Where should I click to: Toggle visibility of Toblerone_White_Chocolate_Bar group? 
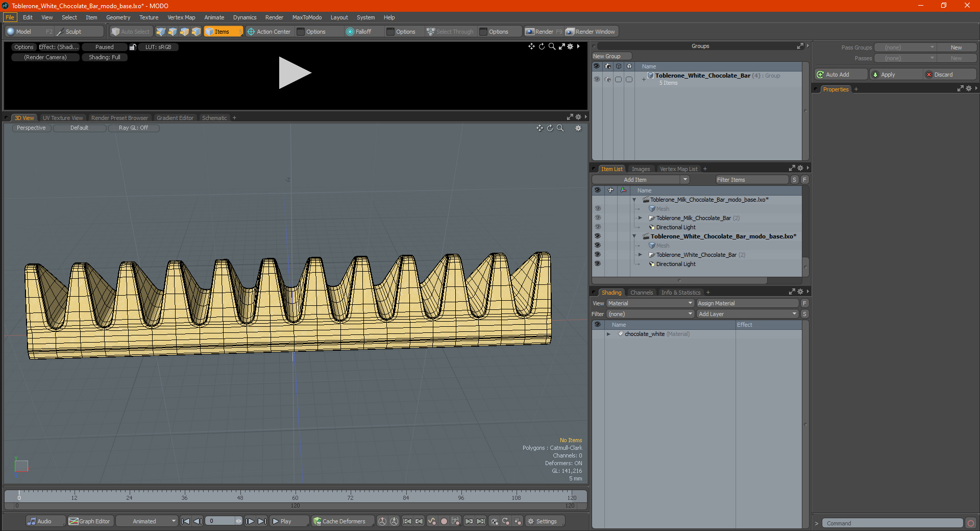click(x=597, y=79)
